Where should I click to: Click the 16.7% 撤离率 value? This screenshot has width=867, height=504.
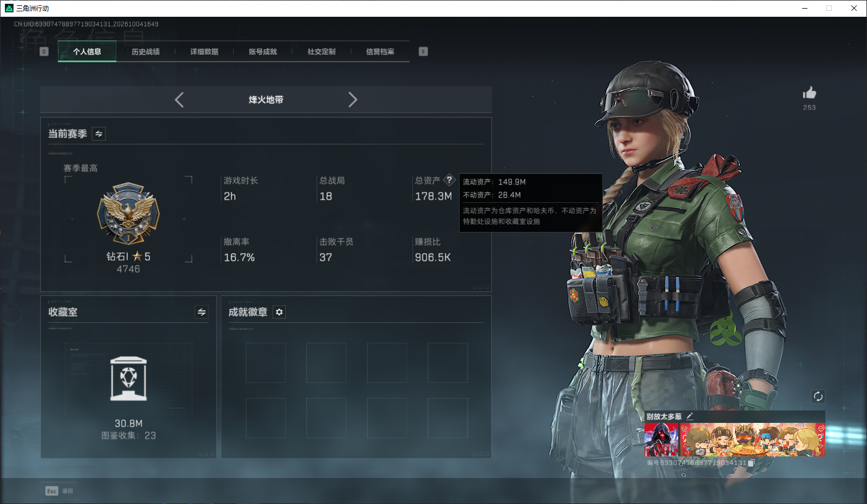(239, 257)
